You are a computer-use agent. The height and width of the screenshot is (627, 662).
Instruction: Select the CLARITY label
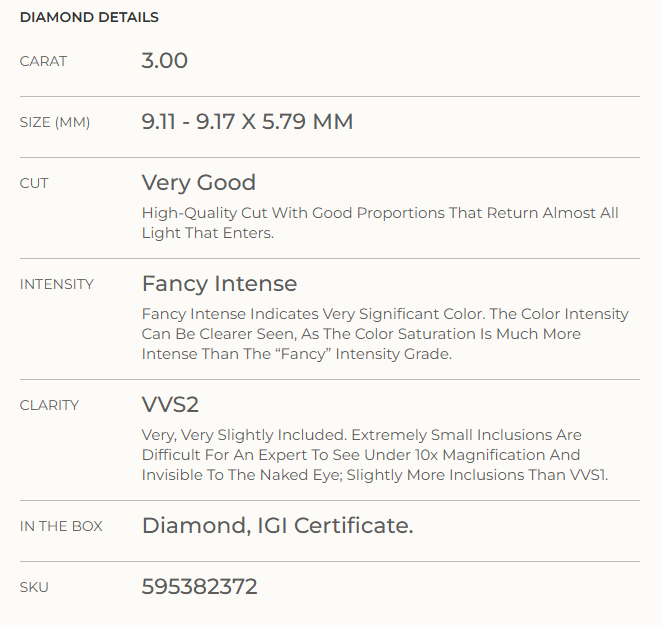[49, 405]
